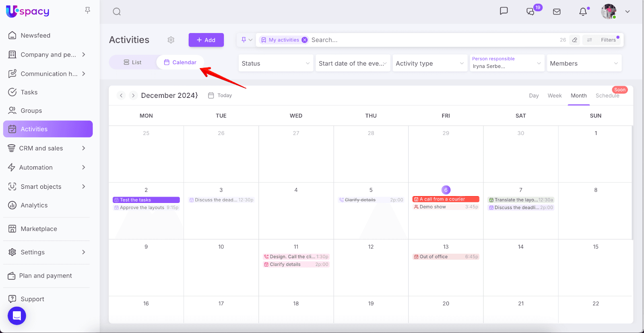The image size is (644, 333).
Task: Open the Test the tasks event
Action: (146, 200)
